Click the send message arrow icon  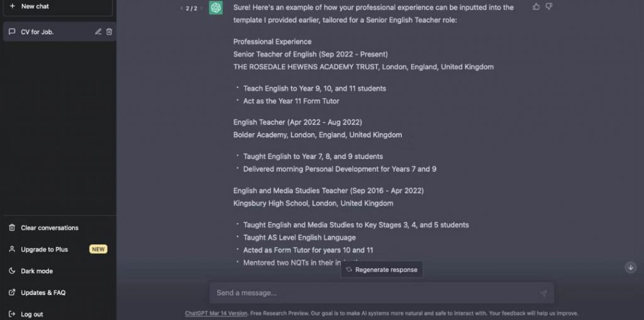pyautogui.click(x=543, y=293)
